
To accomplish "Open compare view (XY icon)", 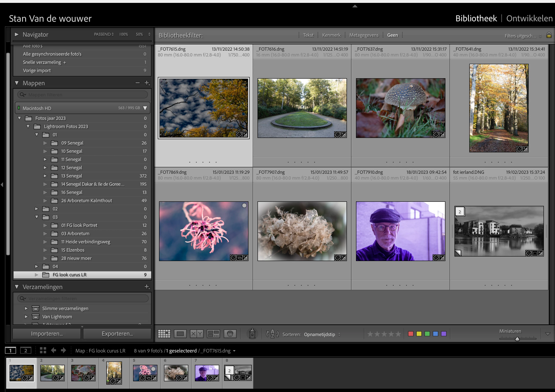I will [x=197, y=334].
